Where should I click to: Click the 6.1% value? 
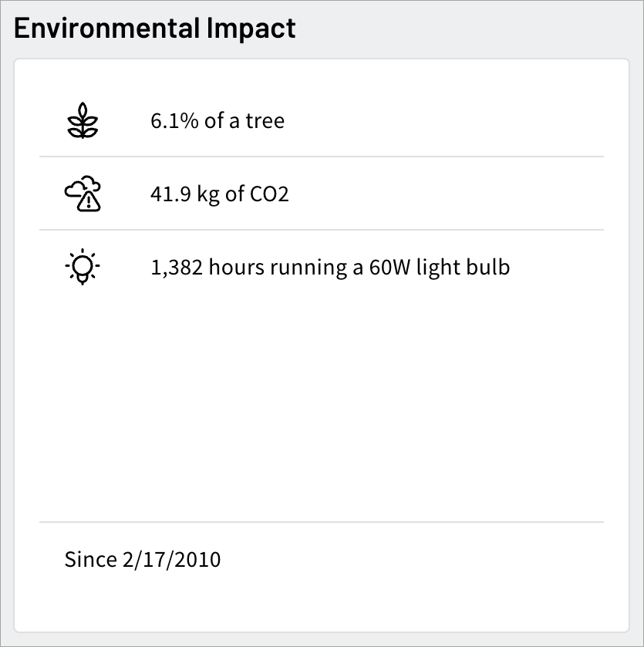click(174, 121)
